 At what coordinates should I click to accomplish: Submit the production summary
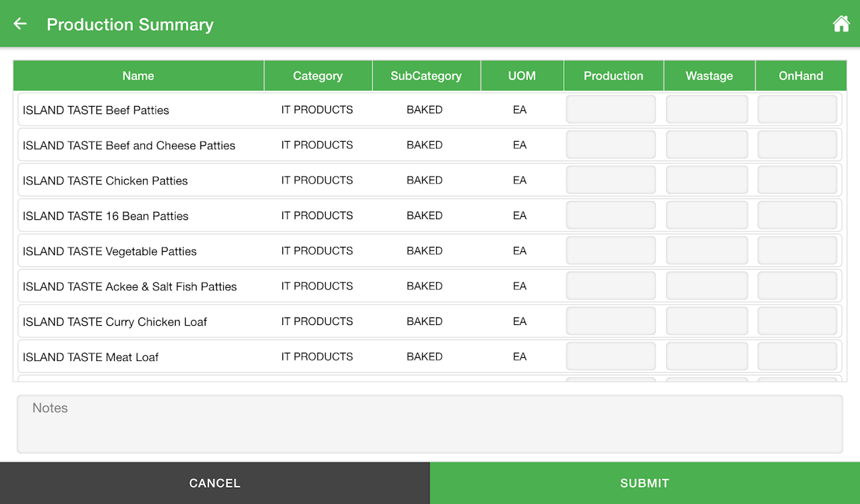[x=645, y=483]
